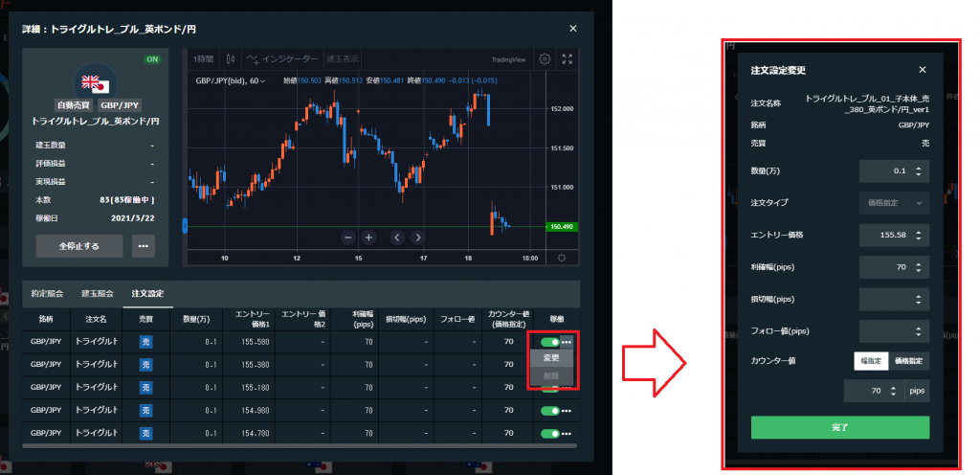Click the カウンター値(価格指定) column header

[508, 319]
